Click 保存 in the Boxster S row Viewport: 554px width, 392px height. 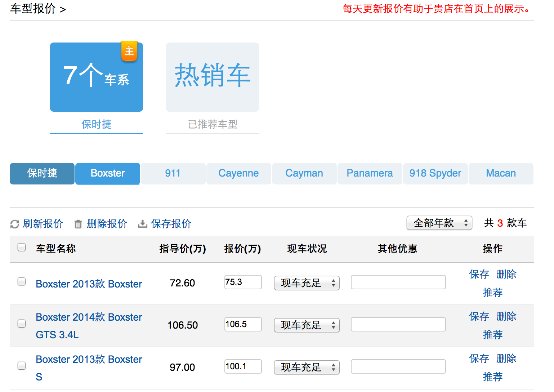click(479, 358)
